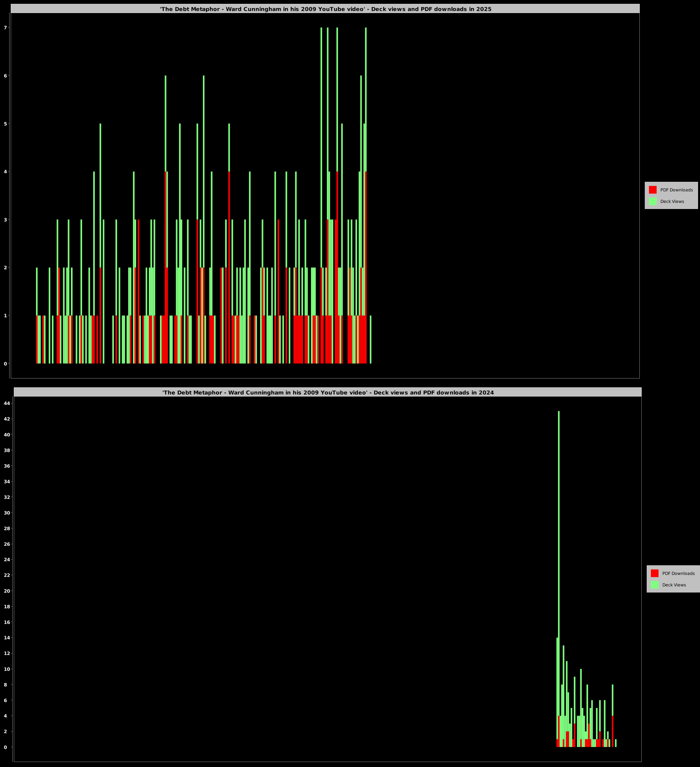Select the rightmost bar in the 2024 chart

(616, 743)
